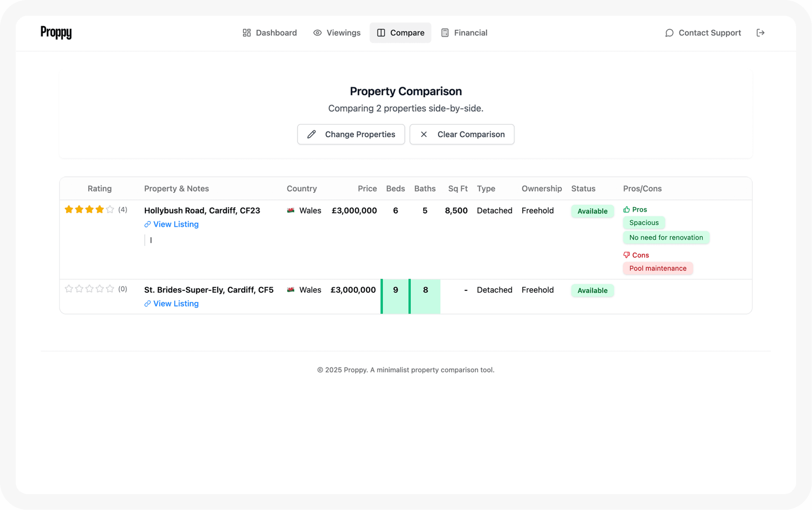This screenshot has width=812, height=510.
Task: Give St. Brides-Super-Ely three stars
Action: point(89,289)
